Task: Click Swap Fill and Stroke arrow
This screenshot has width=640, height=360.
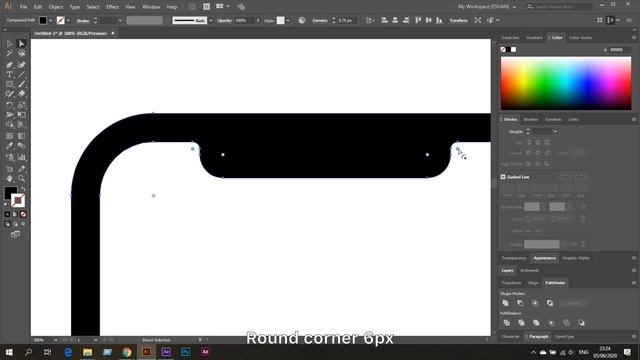Action: (x=23, y=189)
